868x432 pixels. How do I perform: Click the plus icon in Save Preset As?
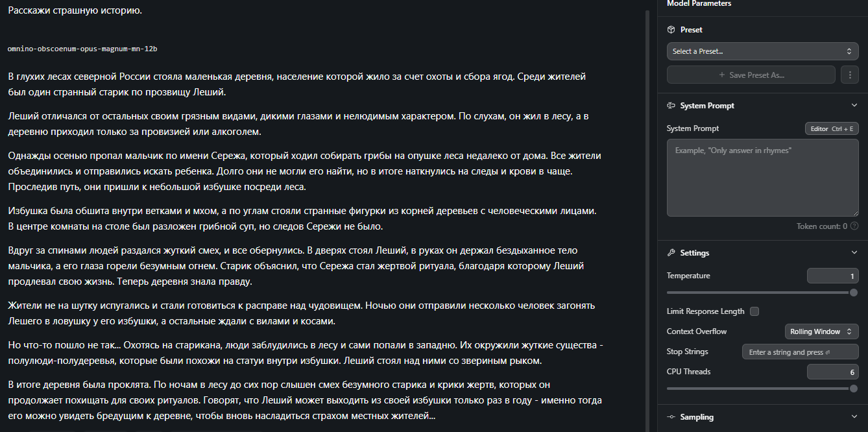pyautogui.click(x=722, y=75)
